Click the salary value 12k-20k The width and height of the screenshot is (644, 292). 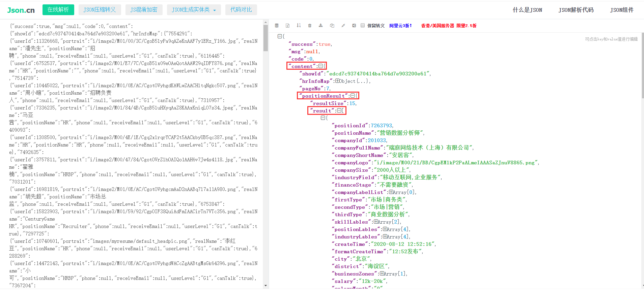pos(372,281)
